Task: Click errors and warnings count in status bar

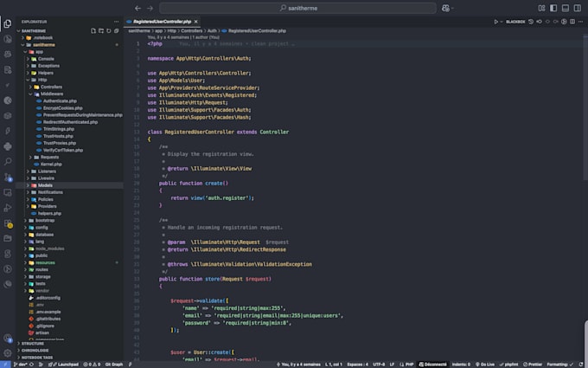Action: (92, 365)
